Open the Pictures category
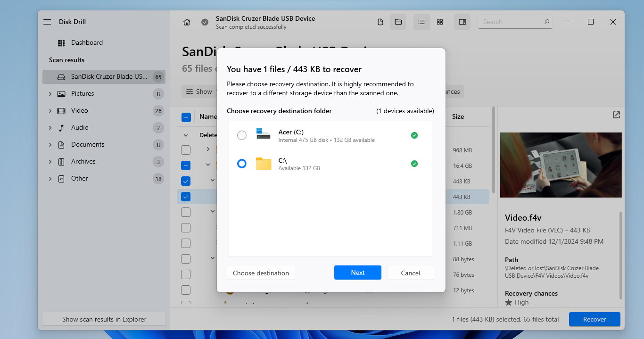Screen dimensions: 644x339 104,93
